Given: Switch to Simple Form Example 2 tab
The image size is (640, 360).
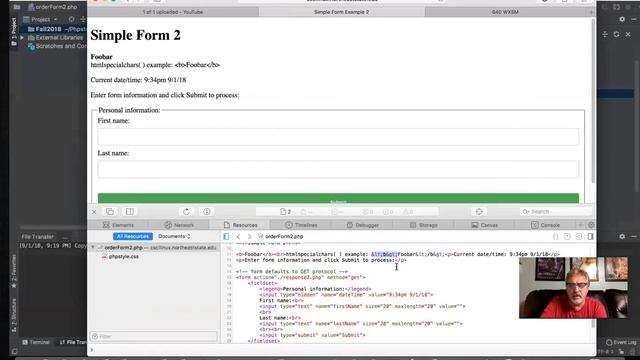Looking at the screenshot, I should point(342,12).
